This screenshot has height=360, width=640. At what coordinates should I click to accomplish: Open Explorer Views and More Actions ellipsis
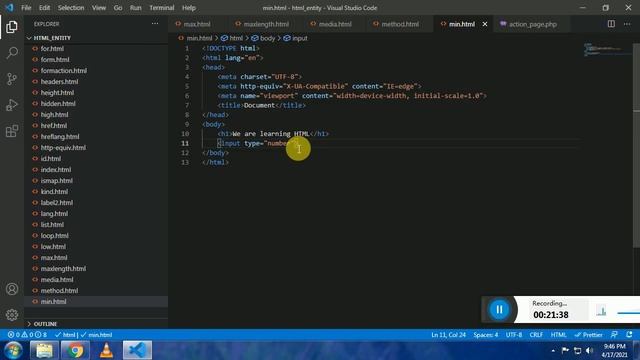tap(155, 24)
